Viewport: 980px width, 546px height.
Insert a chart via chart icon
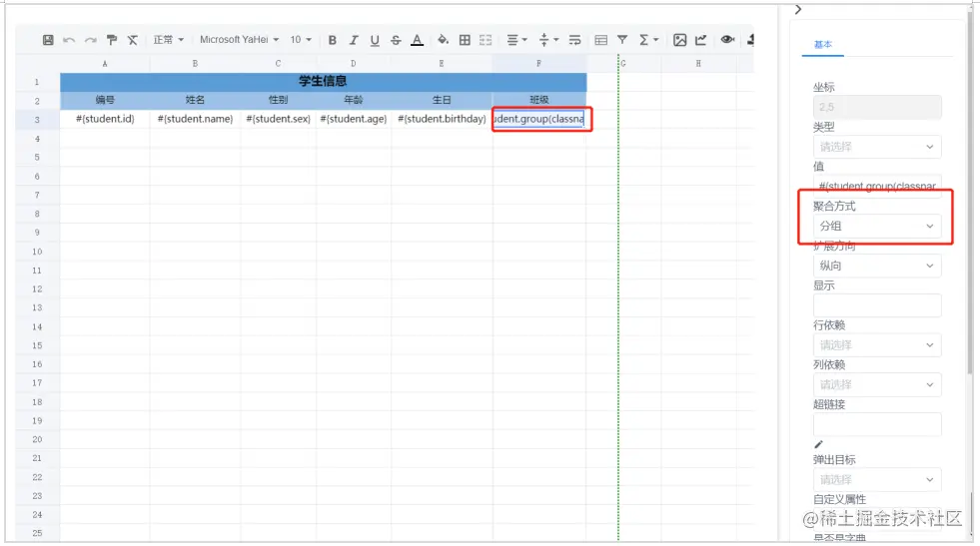coord(701,40)
